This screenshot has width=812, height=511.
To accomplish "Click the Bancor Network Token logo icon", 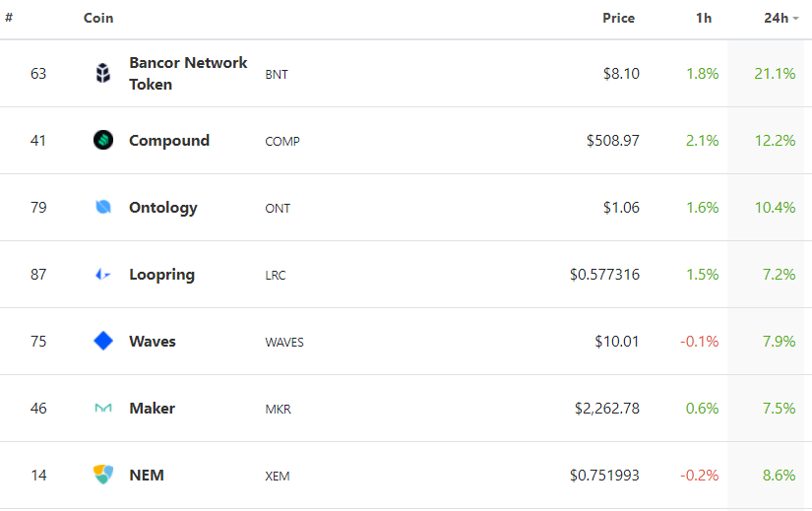I will click(x=103, y=74).
